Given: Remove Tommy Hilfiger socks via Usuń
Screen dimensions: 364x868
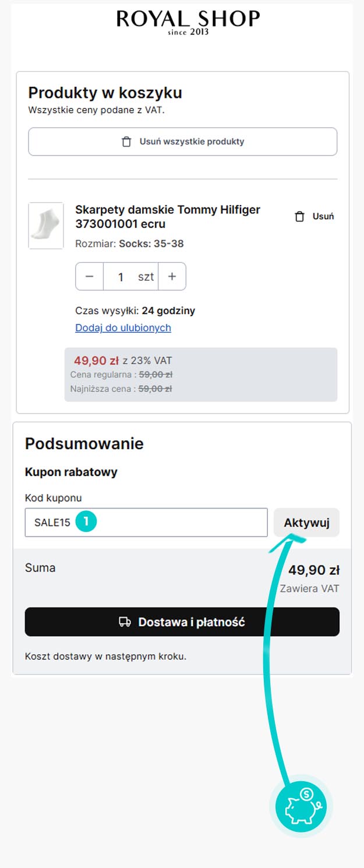Looking at the screenshot, I should click(314, 217).
